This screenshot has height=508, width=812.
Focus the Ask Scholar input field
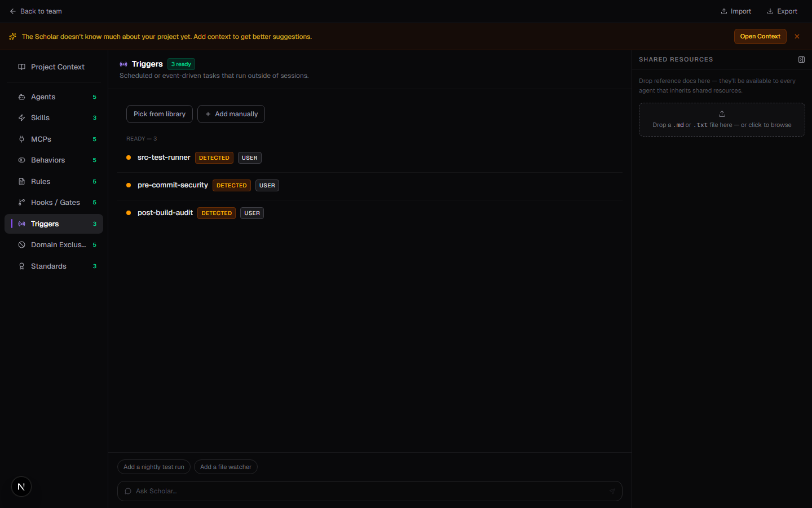tap(370, 491)
